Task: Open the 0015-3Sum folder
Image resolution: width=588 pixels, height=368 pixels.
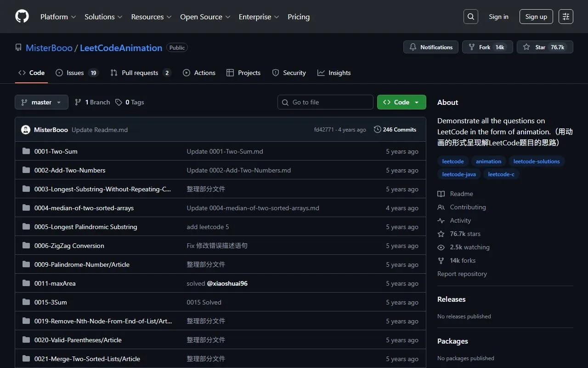Action: [x=51, y=302]
